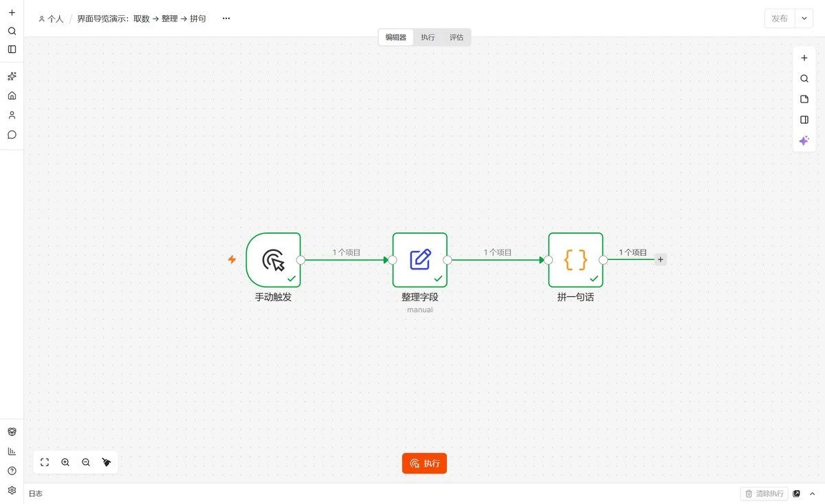Select the 整理字段 node
This screenshot has height=504, width=825.
[420, 260]
